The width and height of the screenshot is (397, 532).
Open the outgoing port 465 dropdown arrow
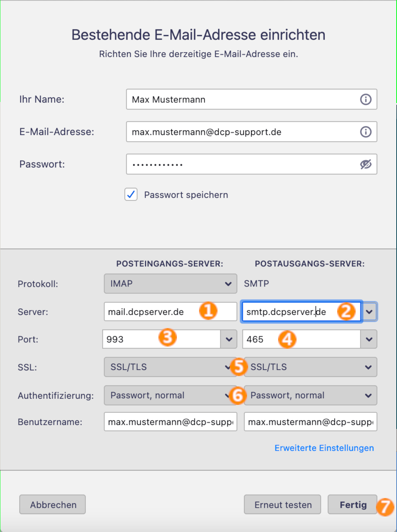[x=369, y=339]
